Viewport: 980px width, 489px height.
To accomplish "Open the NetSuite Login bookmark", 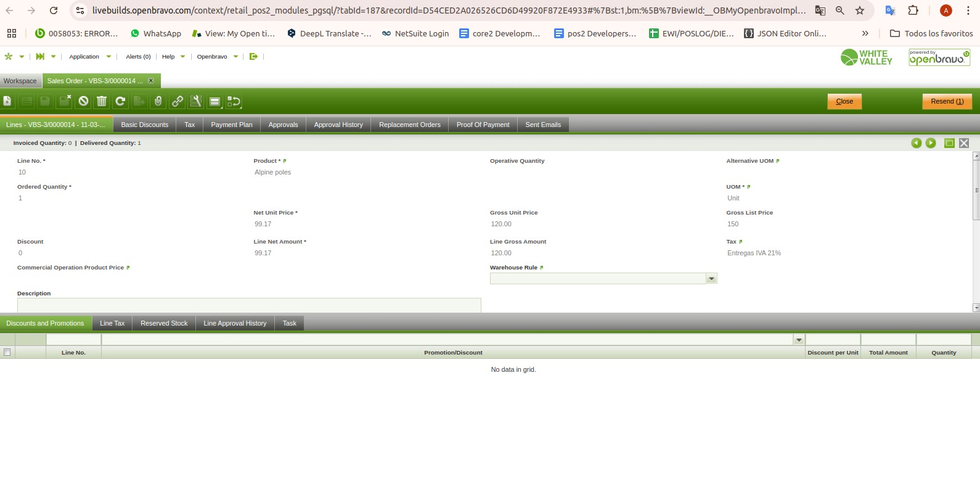I will 415,33.
